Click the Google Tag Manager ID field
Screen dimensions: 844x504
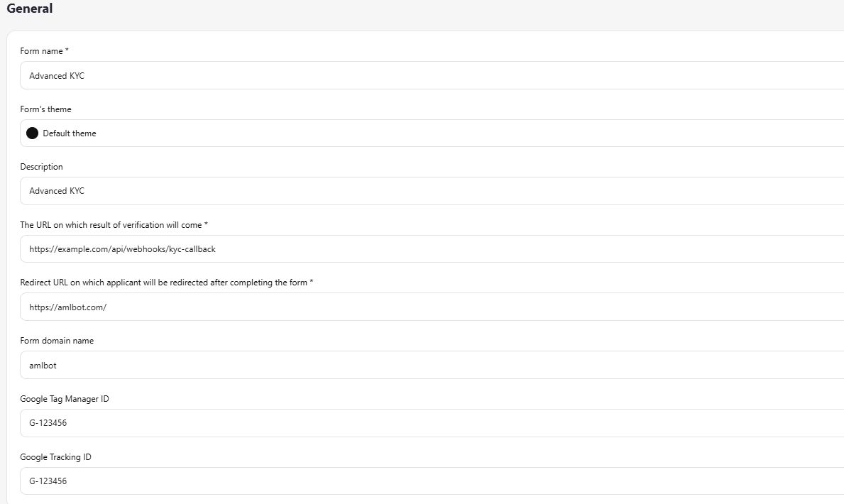(426, 423)
